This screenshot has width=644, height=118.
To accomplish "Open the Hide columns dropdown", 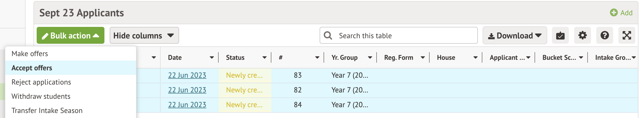I will pos(144,35).
